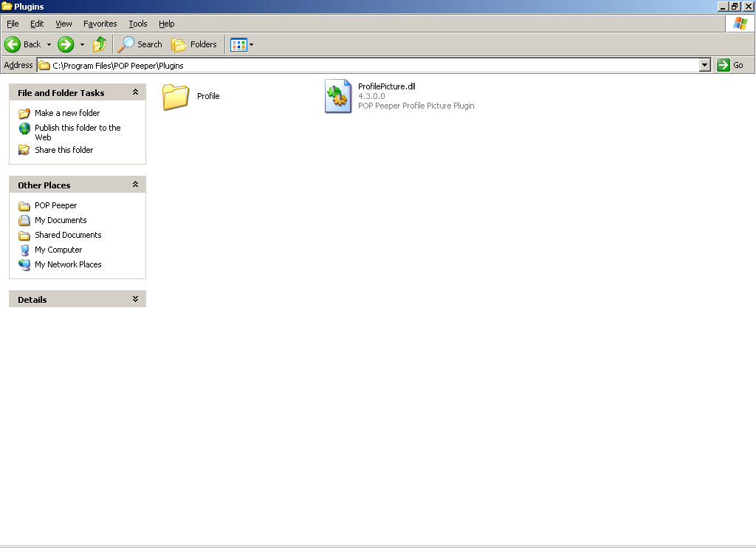The height and width of the screenshot is (548, 756).
Task: Expand the Details panel
Action: pos(136,299)
